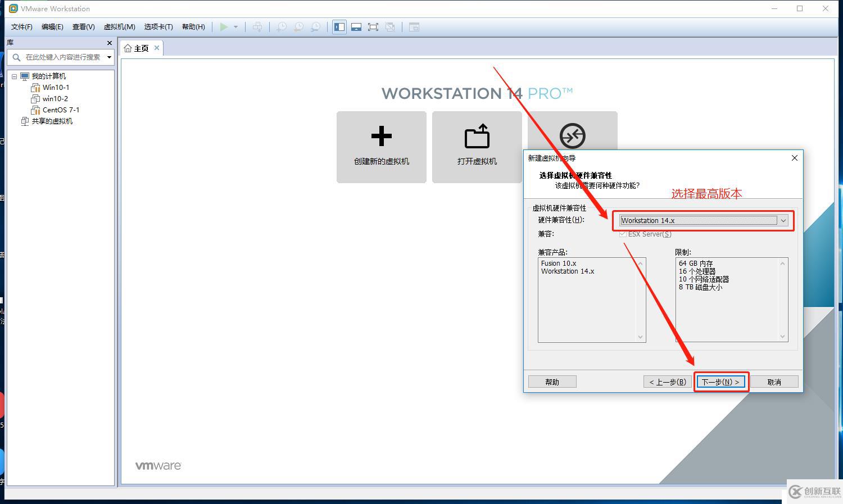
Task: Toggle the show library toolbar icon
Action: pyautogui.click(x=339, y=27)
